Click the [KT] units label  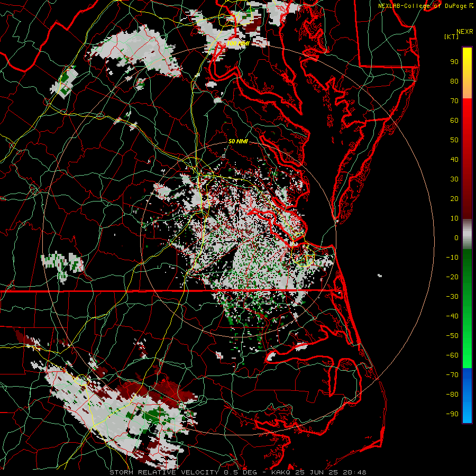pyautogui.click(x=452, y=36)
